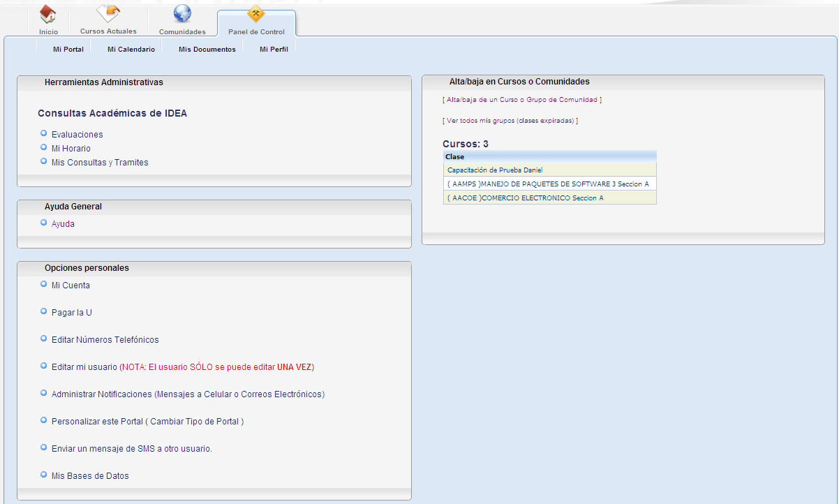Click the bullet beside Editar Números Telefónicos
Image resolution: width=839 pixels, height=504 pixels.
44,338
